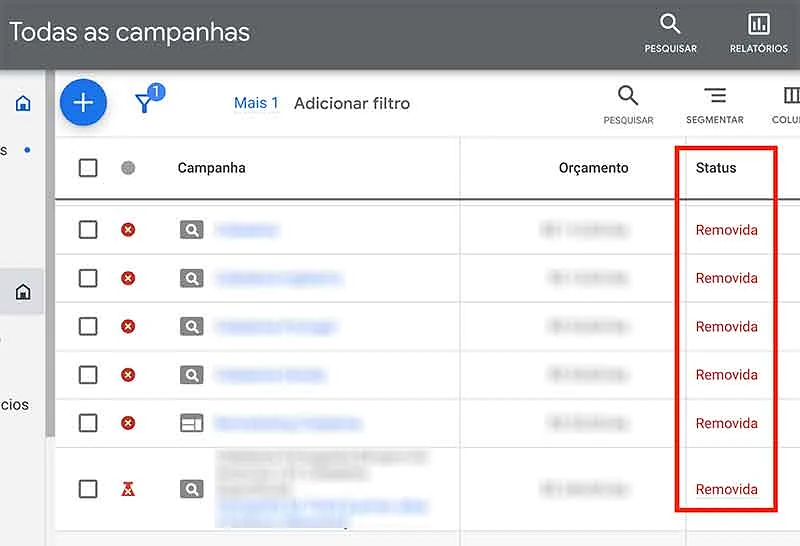Screen dimensions: 800x546
Task: Click removed status icon in second row
Action: (128, 278)
